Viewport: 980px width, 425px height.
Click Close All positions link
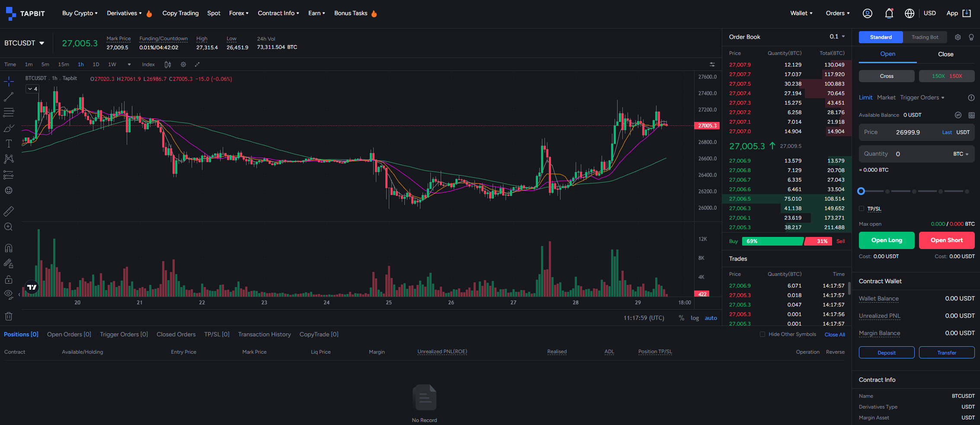pos(835,335)
